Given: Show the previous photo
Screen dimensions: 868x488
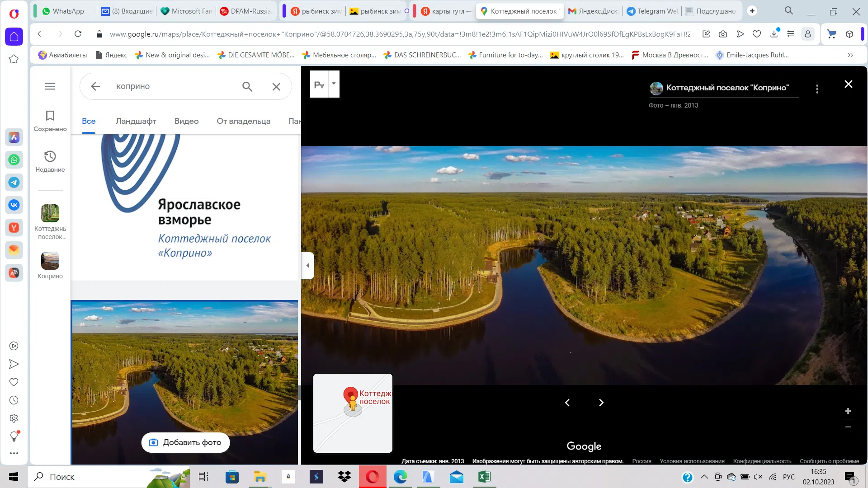Looking at the screenshot, I should (x=567, y=403).
